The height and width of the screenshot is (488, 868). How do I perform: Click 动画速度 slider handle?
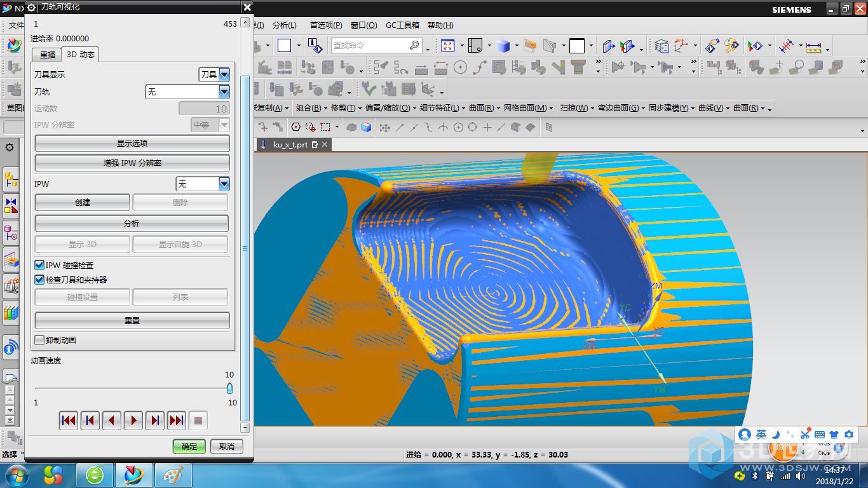click(229, 388)
